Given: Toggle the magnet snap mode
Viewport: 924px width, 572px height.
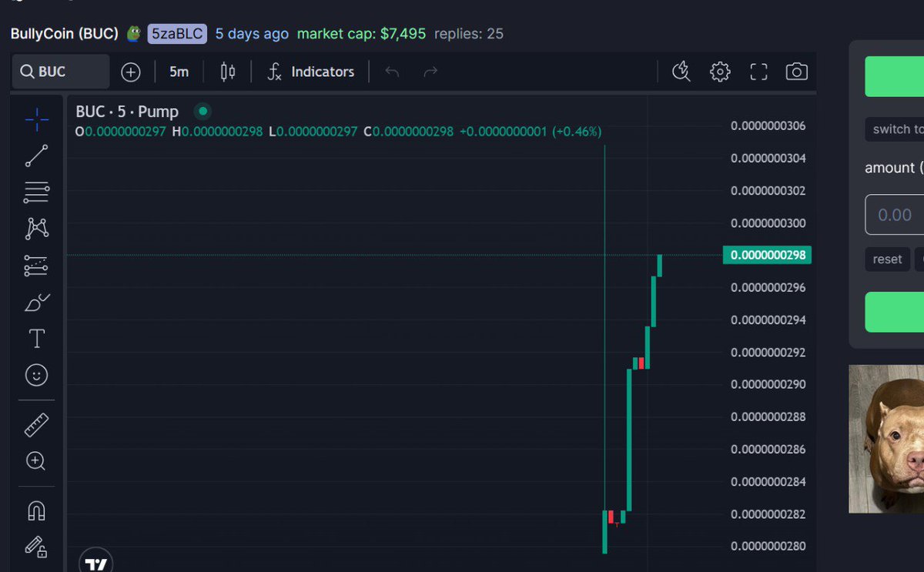Looking at the screenshot, I should 36,511.
